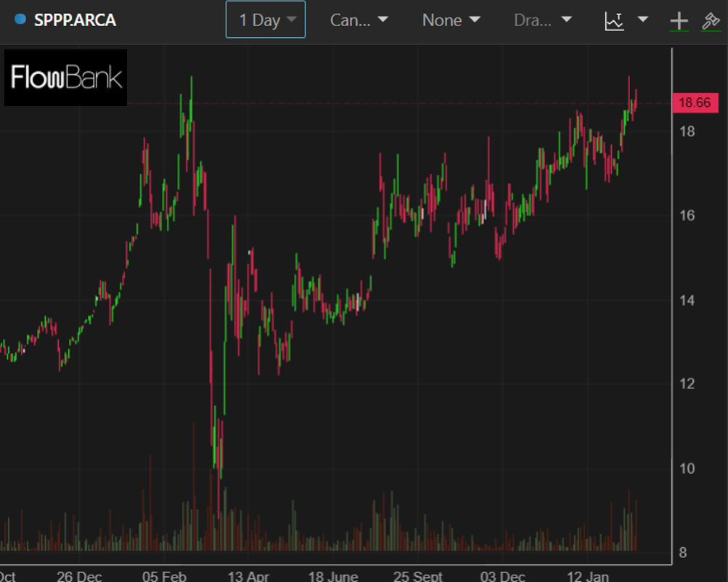Click the 13 Apr date axis label

click(249, 576)
